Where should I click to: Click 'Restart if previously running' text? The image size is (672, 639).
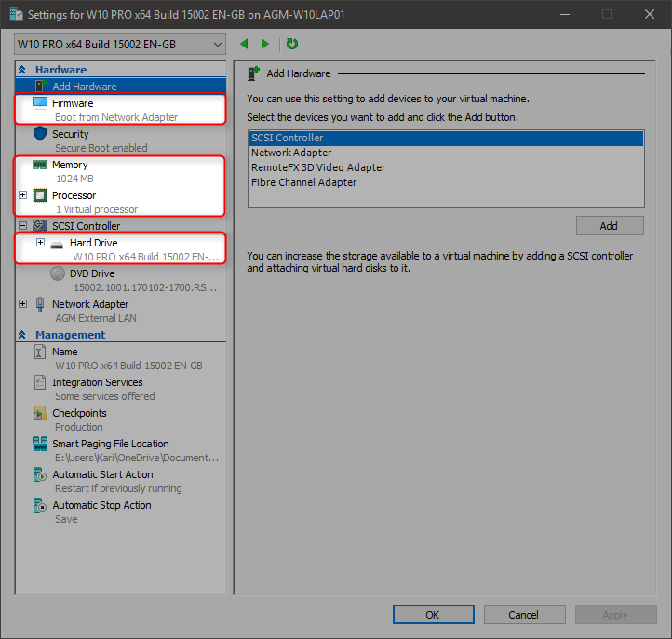(x=118, y=488)
